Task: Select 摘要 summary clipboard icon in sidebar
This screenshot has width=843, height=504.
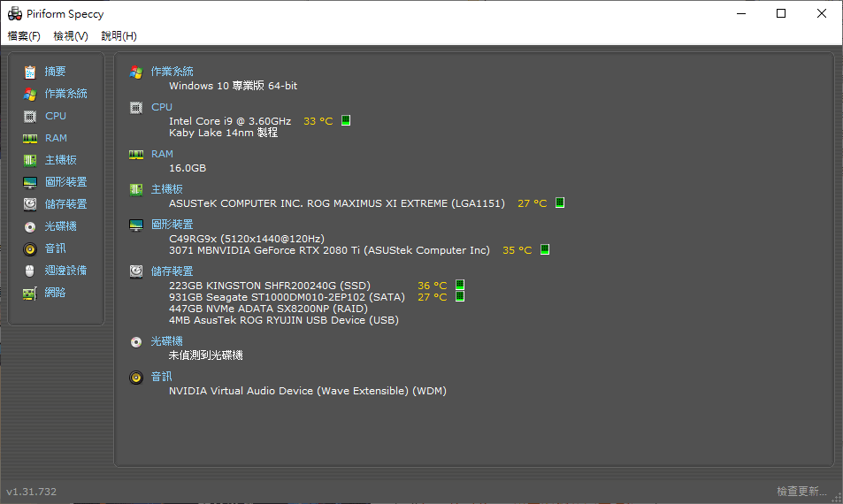Action: 30,72
